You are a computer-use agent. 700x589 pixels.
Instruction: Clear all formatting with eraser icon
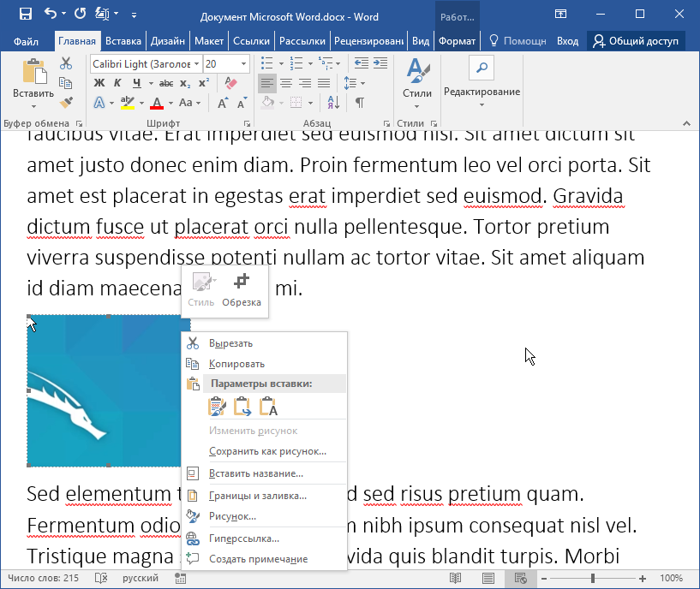point(230,83)
